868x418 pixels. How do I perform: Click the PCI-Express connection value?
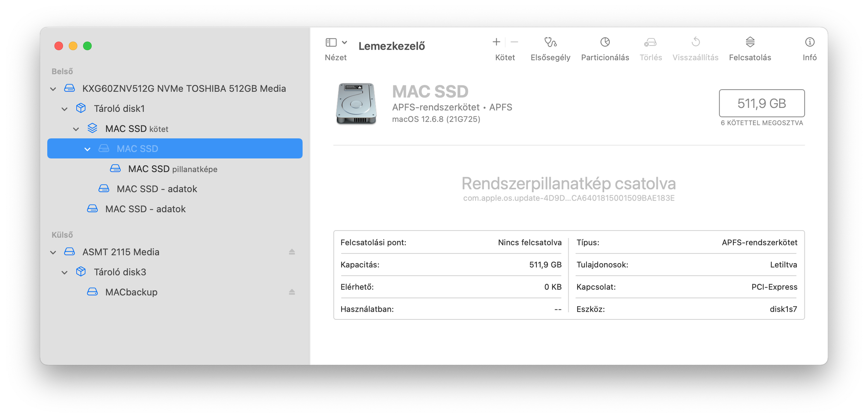point(774,287)
